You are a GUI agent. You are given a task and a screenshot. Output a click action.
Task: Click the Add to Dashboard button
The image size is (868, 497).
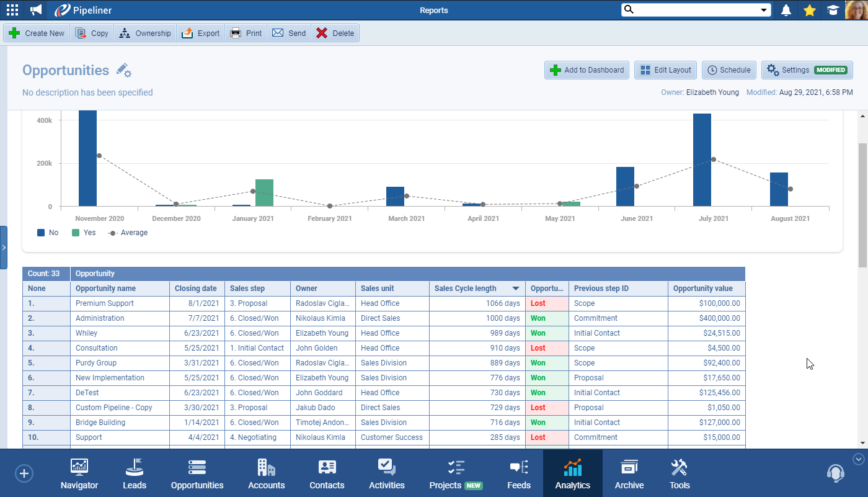[x=586, y=70]
